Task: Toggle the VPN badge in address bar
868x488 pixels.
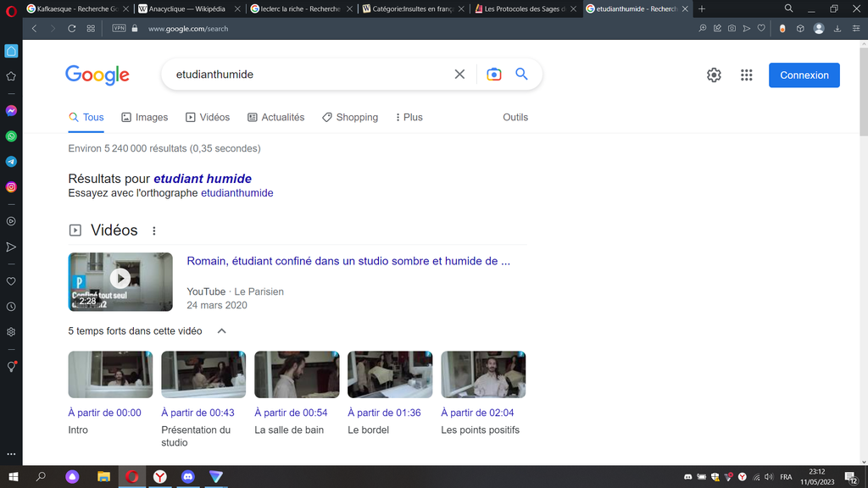Action: click(x=119, y=28)
